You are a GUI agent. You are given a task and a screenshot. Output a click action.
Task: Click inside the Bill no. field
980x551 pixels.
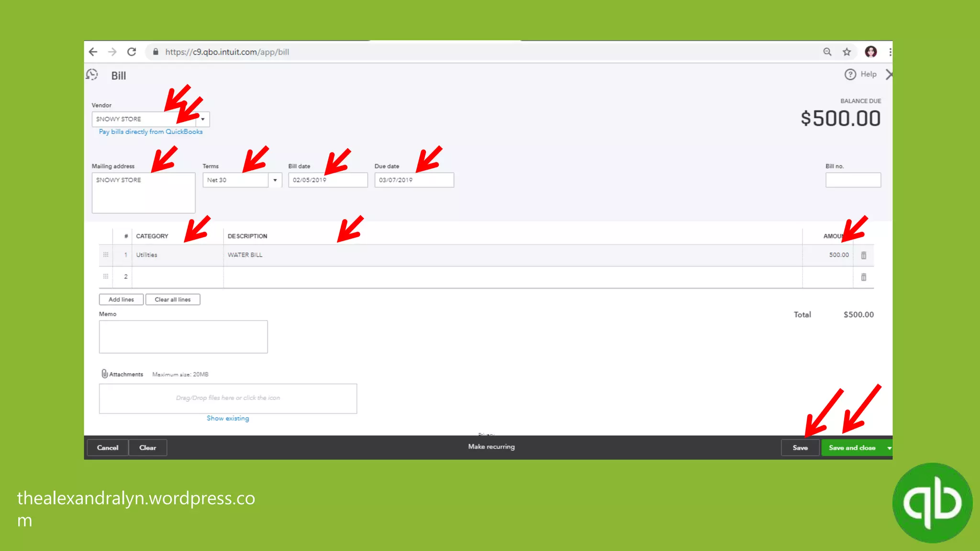[x=853, y=180]
